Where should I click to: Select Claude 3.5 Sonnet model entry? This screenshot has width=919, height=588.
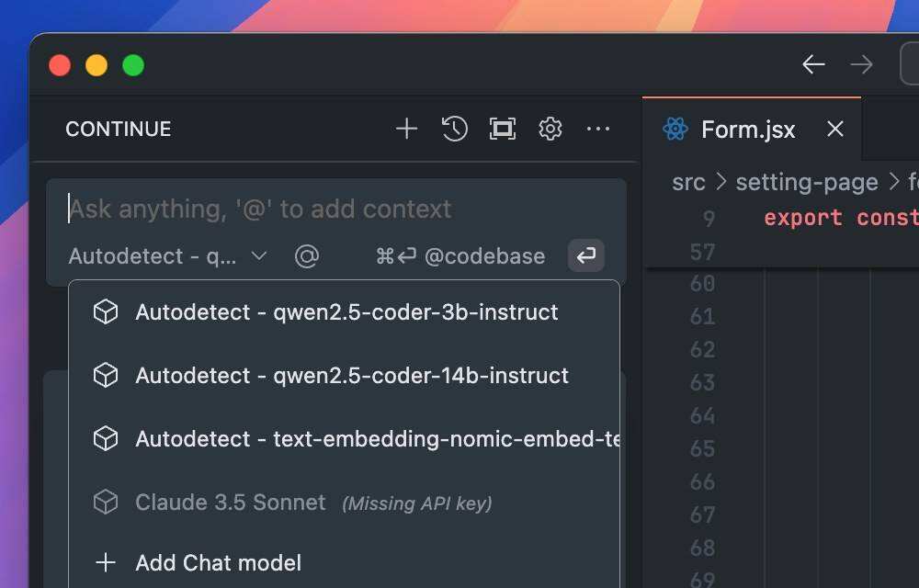[230, 503]
